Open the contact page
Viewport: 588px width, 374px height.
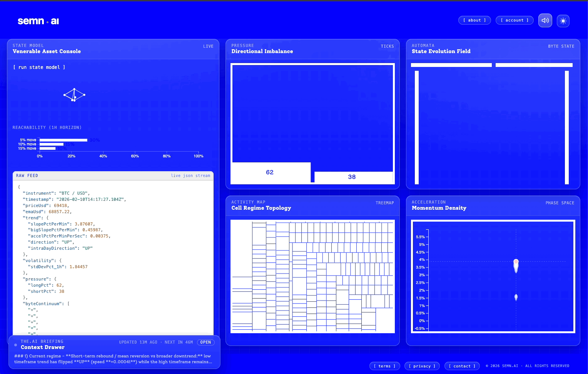tap(462, 366)
